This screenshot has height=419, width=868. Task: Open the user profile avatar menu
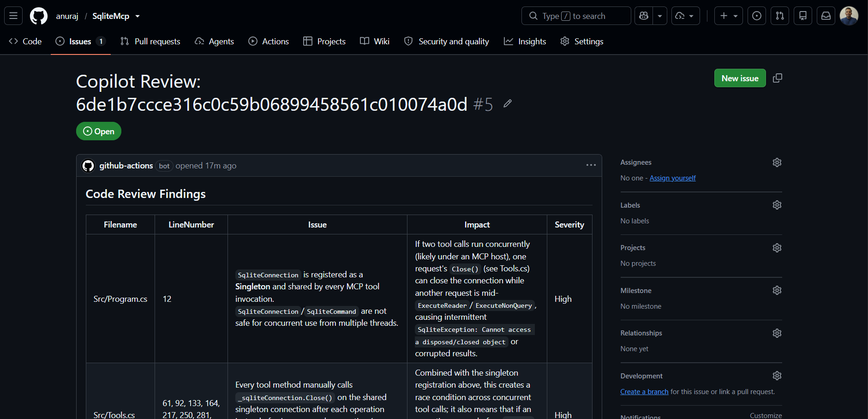pos(849,16)
